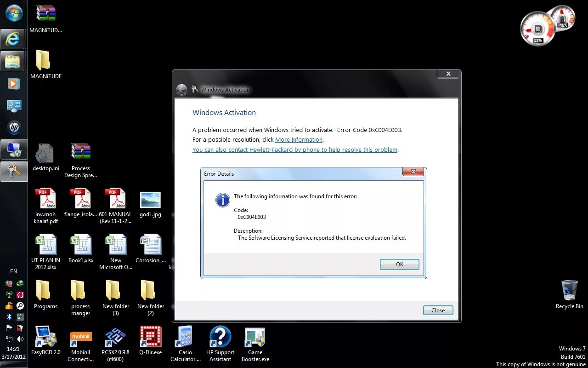
Task: Launch PCSX2 0.9.8 (r4600) shortcut
Action: click(115, 344)
